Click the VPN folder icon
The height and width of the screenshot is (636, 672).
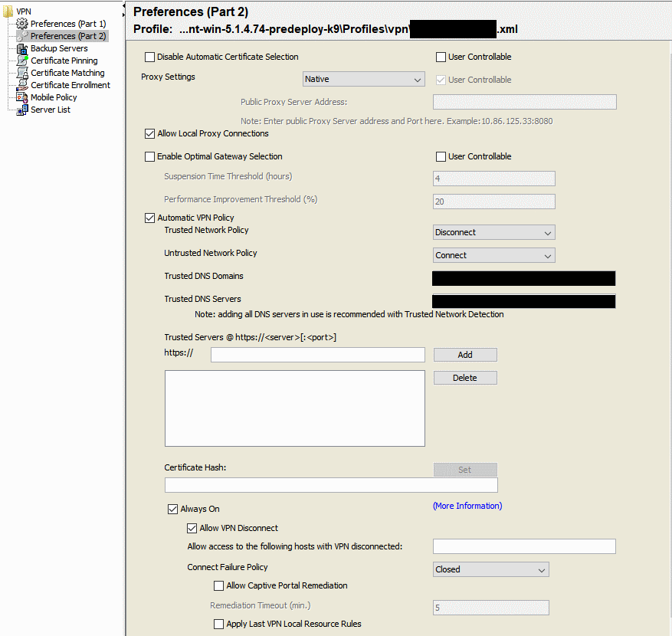pyautogui.click(x=8, y=11)
